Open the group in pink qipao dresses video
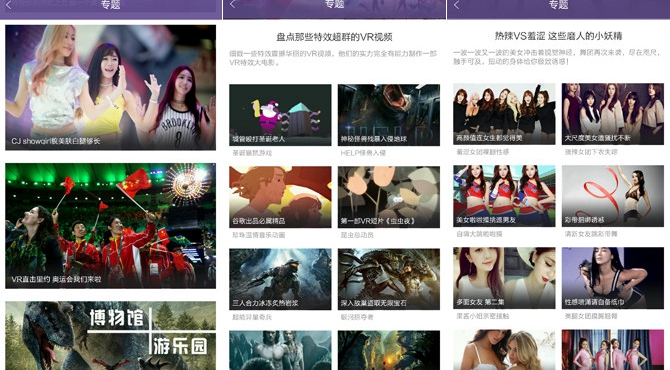Image resolution: width=670 pixels, height=370 pixels. [x=612, y=349]
